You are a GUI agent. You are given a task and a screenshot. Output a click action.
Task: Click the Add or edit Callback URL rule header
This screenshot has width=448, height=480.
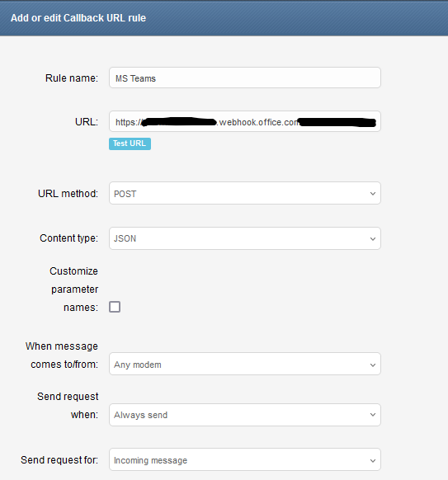click(78, 18)
